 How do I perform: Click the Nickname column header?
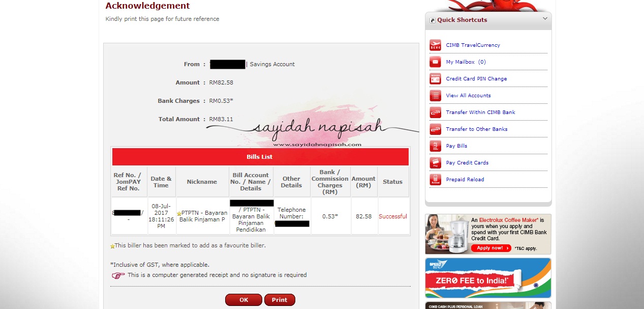pos(202,182)
